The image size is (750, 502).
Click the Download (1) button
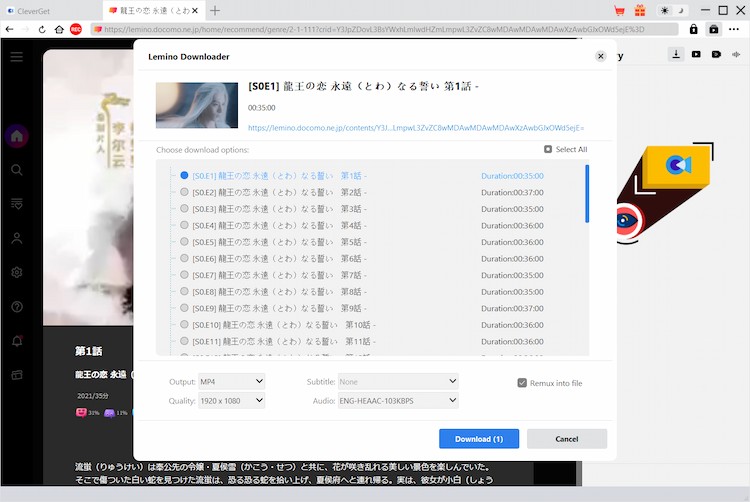click(479, 439)
